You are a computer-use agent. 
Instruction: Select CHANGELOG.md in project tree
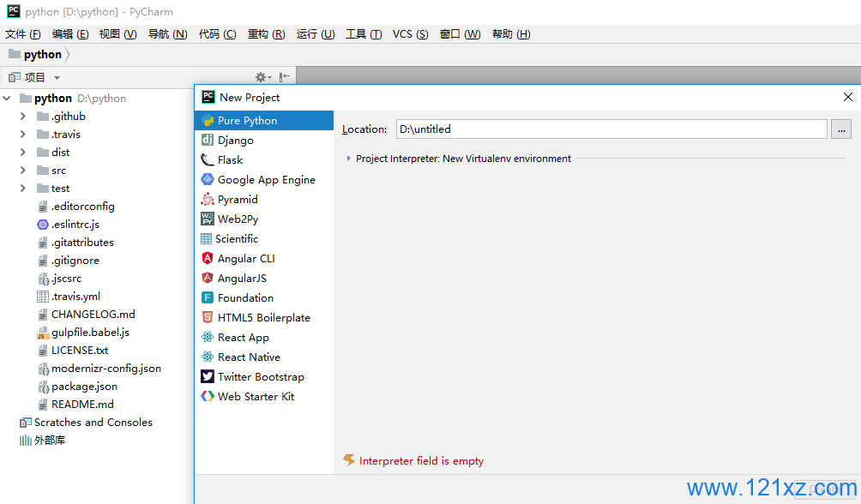(x=93, y=315)
